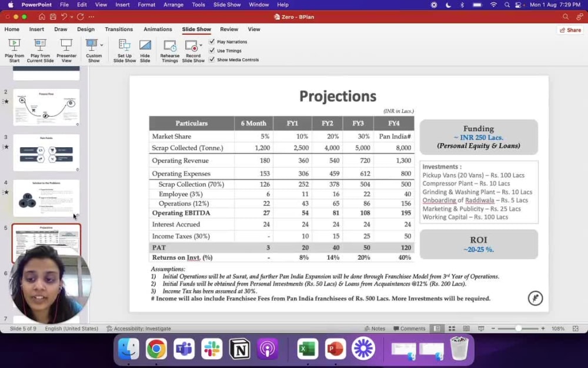Expand Record Slide Show dropdown arrow
The width and height of the screenshot is (588, 368).
tap(201, 45)
